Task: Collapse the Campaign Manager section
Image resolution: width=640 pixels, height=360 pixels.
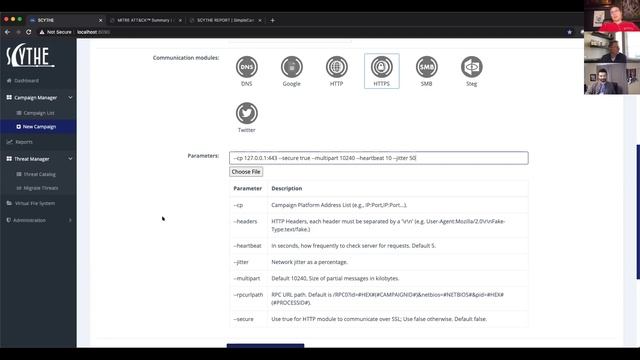Action: (38, 98)
